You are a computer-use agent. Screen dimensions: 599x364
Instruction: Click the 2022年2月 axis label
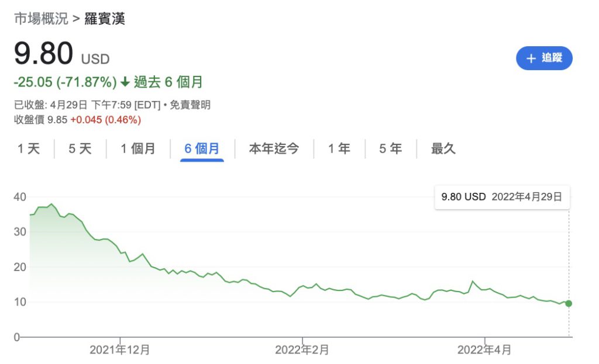click(302, 350)
